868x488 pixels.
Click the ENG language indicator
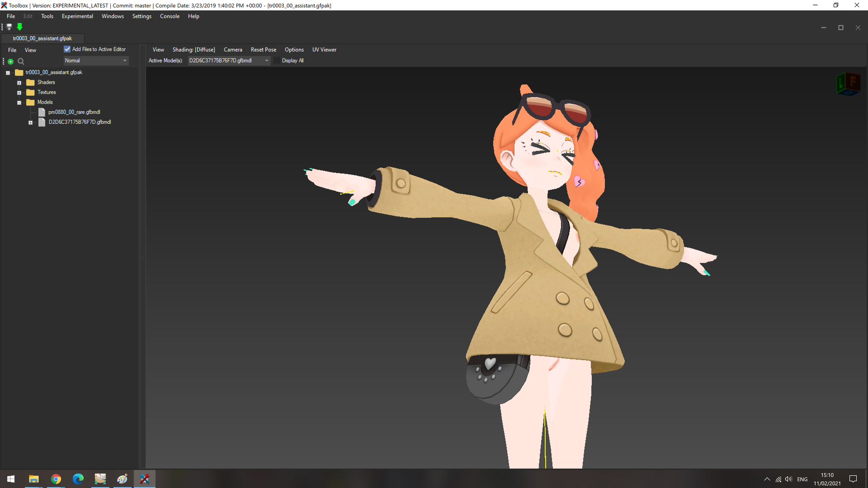(x=802, y=479)
